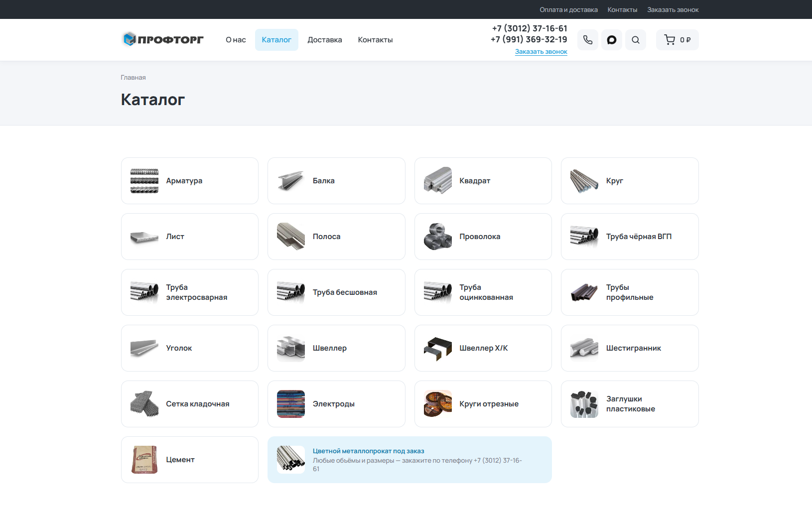Viewport: 812px width, 512px height.
Task: Click the Главная breadcrumb link
Action: tap(133, 78)
